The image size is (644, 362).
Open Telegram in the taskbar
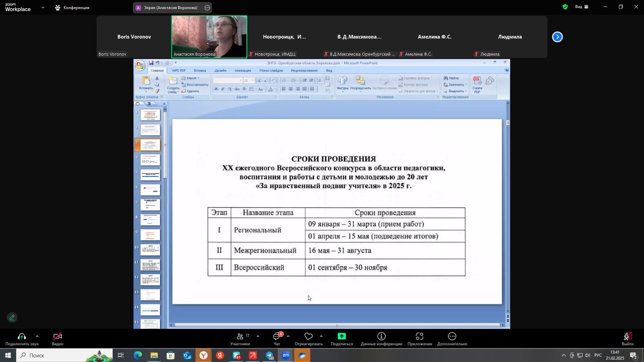click(269, 355)
